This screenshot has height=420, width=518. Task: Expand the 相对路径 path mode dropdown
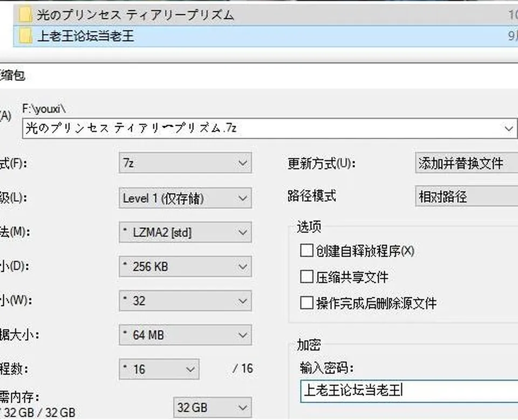tap(466, 196)
